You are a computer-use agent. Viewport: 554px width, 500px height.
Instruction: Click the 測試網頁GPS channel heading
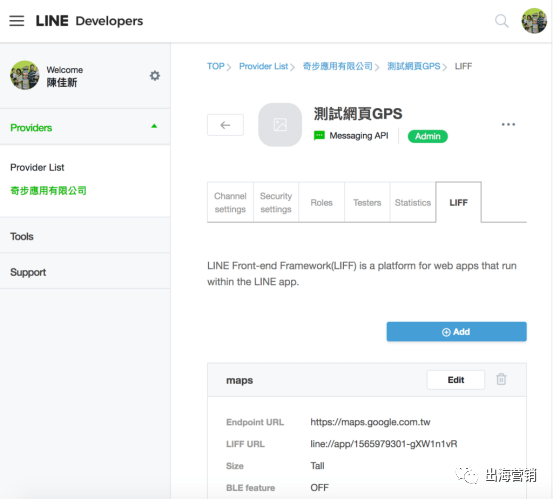pyautogui.click(x=358, y=114)
